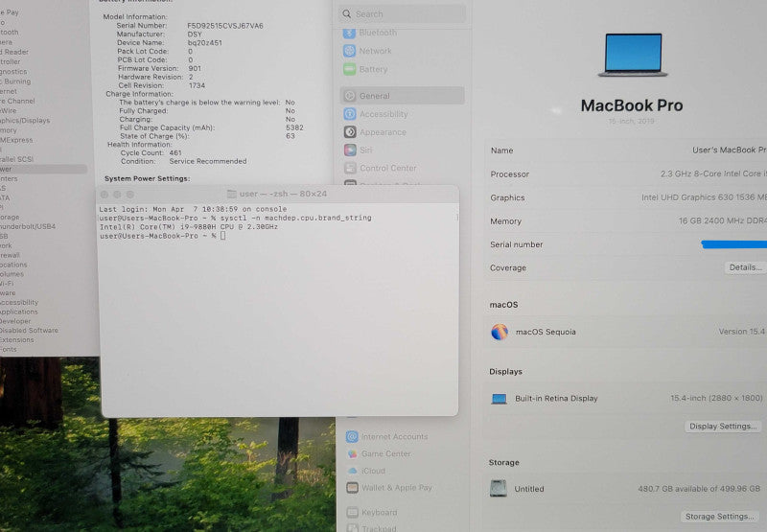Image resolution: width=767 pixels, height=532 pixels.
Task: Click Full Charge Capacity value 5382
Action: point(294,127)
